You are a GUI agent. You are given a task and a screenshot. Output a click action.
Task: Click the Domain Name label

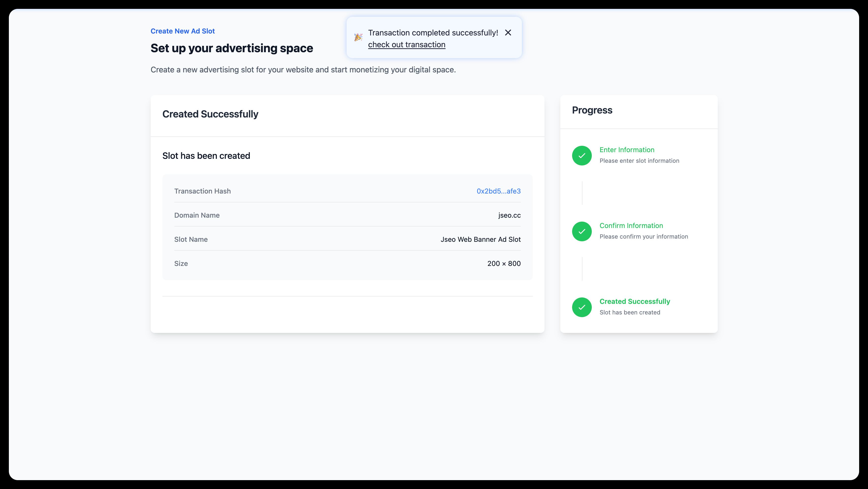[x=197, y=215]
